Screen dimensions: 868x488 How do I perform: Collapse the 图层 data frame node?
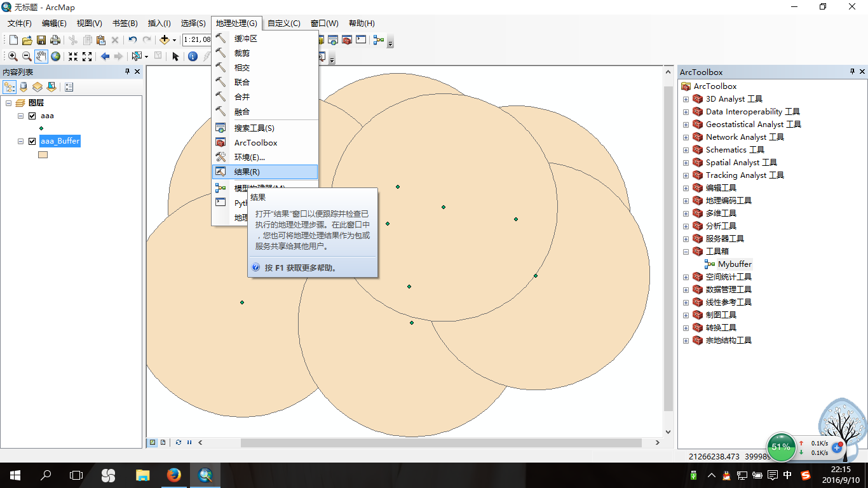pos(9,103)
